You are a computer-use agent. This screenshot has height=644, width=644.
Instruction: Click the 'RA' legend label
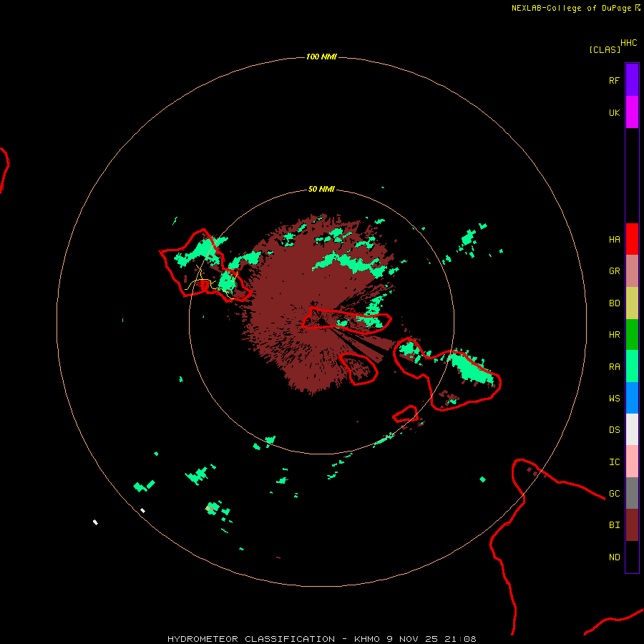pyautogui.click(x=615, y=367)
